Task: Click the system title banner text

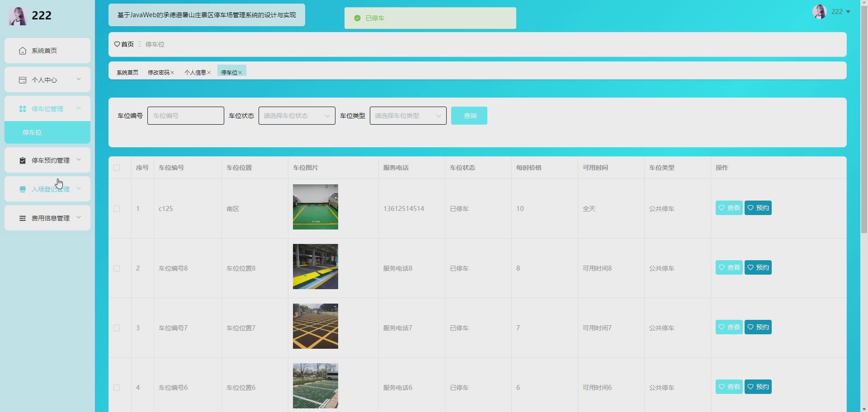Action: pyautogui.click(x=207, y=15)
